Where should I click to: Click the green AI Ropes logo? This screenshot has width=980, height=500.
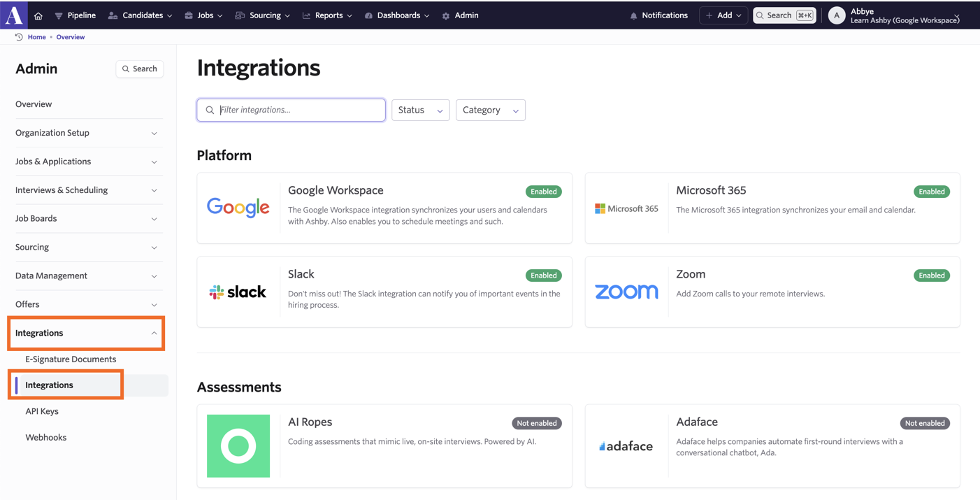click(x=238, y=446)
